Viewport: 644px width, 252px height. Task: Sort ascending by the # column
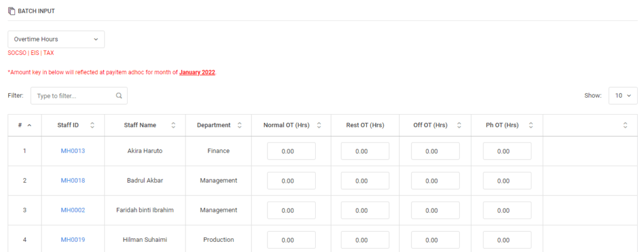click(x=29, y=125)
